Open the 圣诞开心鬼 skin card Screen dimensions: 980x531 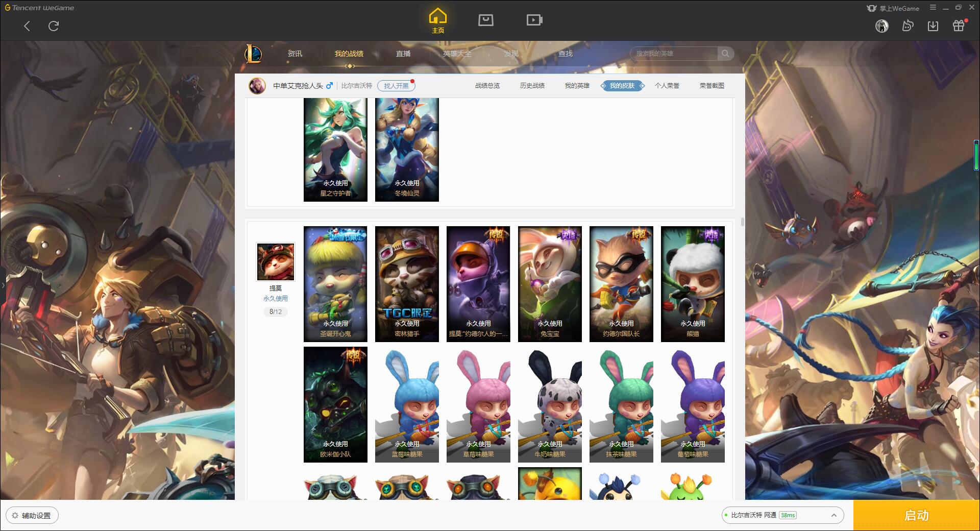(x=335, y=284)
